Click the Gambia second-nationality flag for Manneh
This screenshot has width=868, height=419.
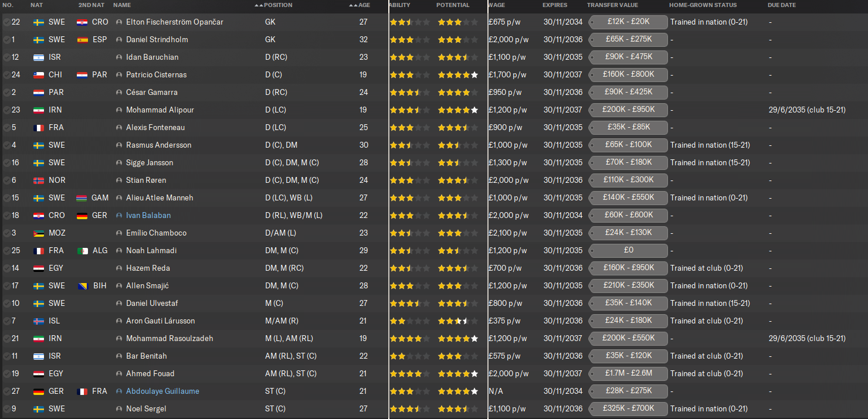[82, 198]
